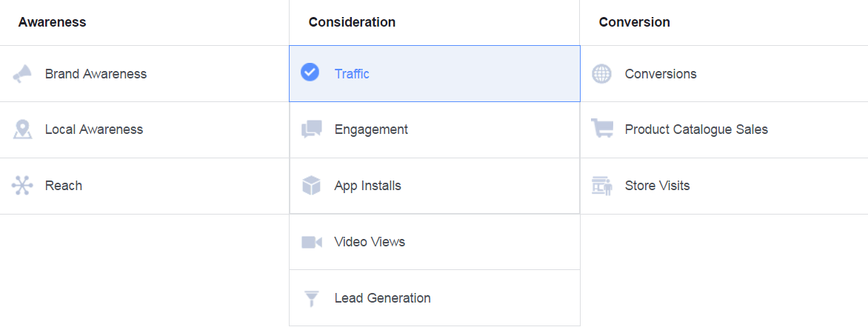Click the Conversion column heading
The height and width of the screenshot is (327, 868).
tap(635, 22)
